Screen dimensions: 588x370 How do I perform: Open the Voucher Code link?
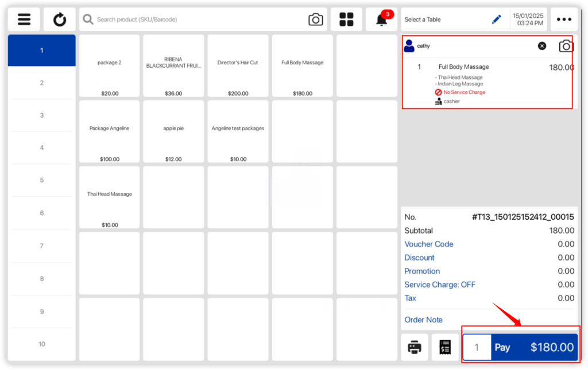click(x=428, y=244)
